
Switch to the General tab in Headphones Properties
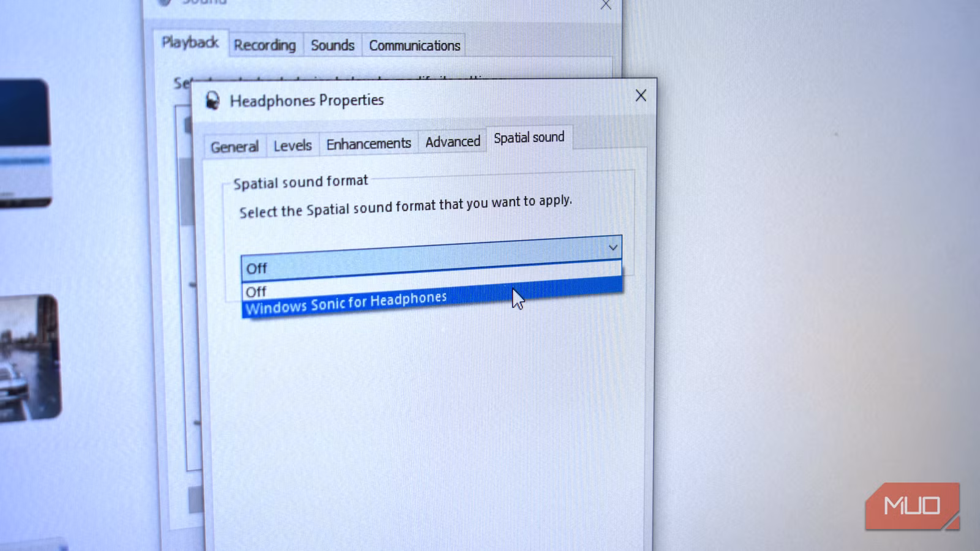(235, 147)
